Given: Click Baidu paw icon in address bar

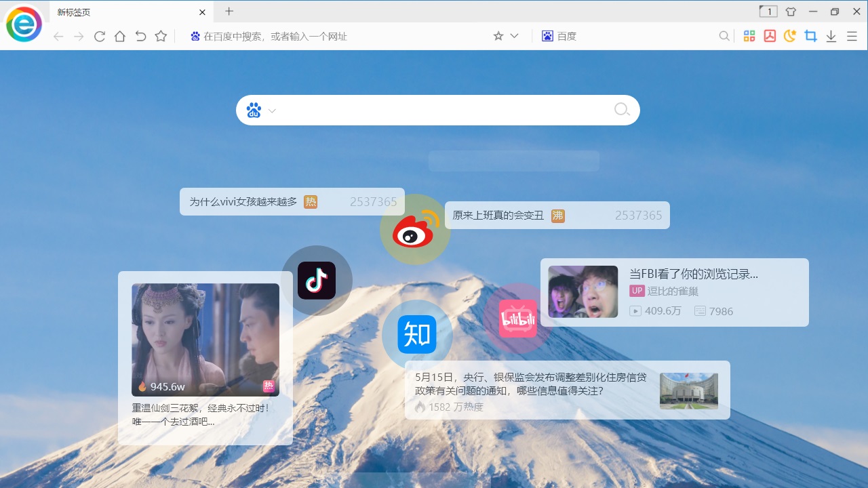Looking at the screenshot, I should (x=195, y=37).
